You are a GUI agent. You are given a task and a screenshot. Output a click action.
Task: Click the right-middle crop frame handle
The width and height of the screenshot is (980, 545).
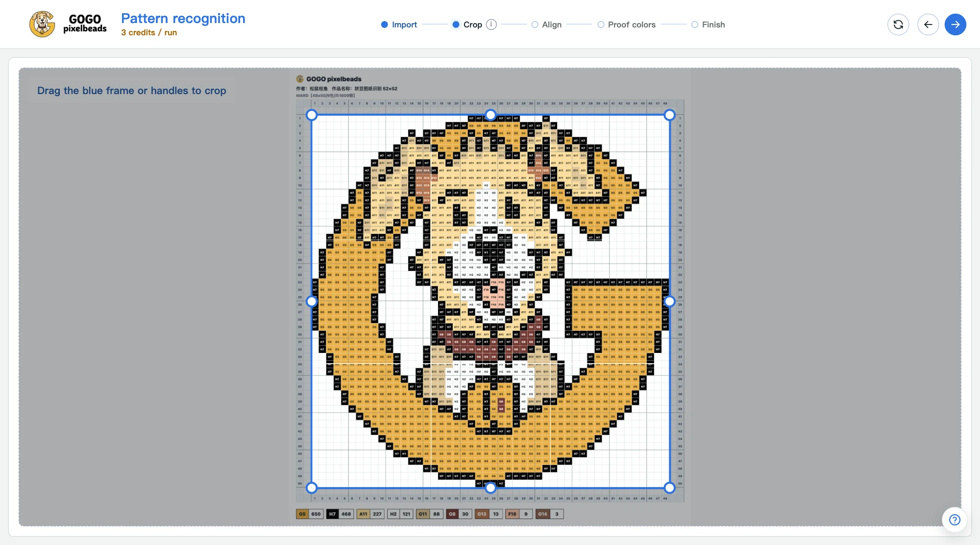[x=669, y=301]
